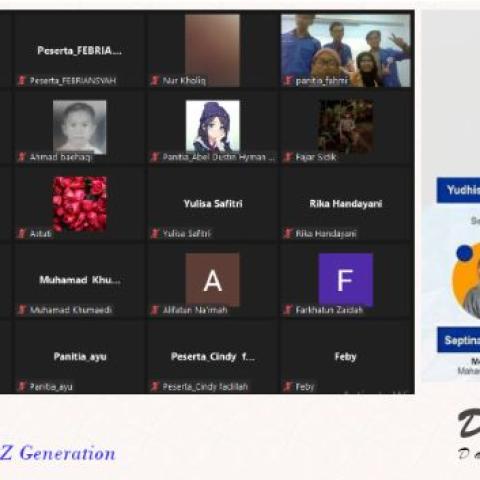Click the circular speaker portrait on orange background

[466, 281]
